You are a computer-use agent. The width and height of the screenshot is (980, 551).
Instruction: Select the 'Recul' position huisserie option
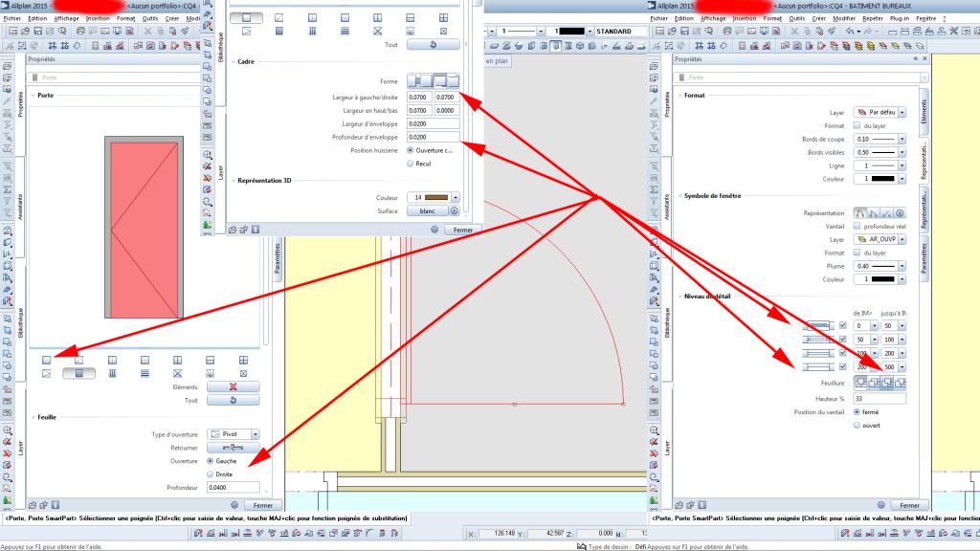pos(410,164)
